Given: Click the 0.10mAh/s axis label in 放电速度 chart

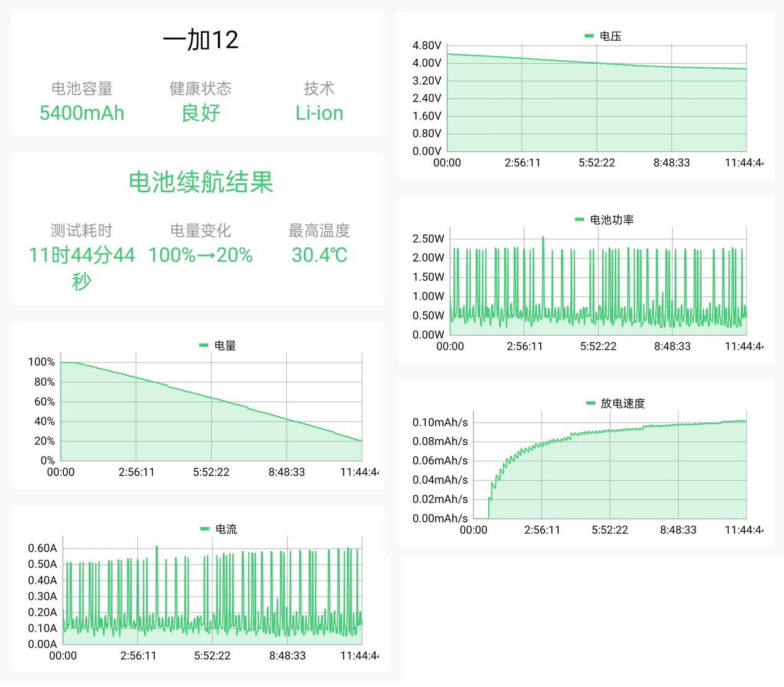Looking at the screenshot, I should point(440,422).
